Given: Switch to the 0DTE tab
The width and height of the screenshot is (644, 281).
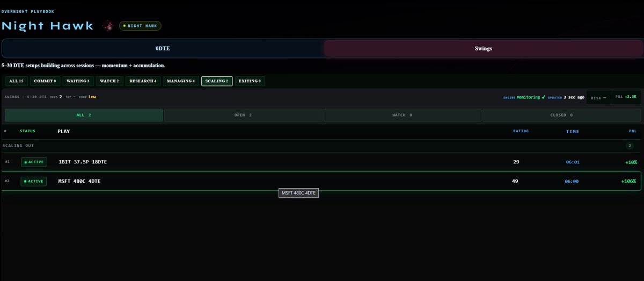Looking at the screenshot, I should (x=163, y=48).
